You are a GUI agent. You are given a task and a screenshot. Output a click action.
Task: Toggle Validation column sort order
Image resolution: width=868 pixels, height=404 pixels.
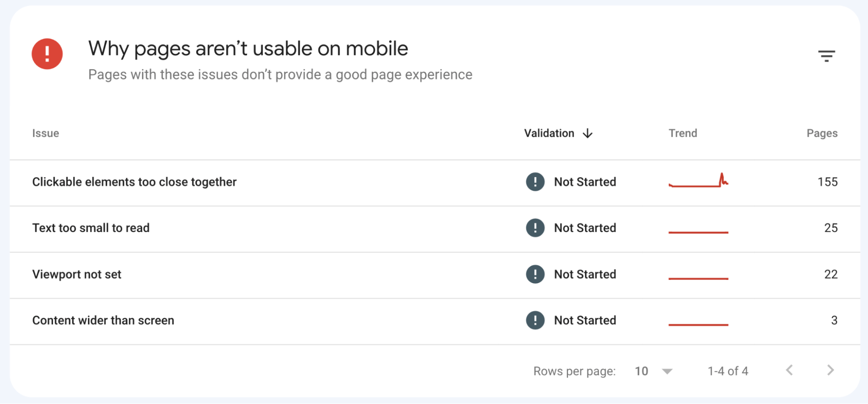[588, 133]
